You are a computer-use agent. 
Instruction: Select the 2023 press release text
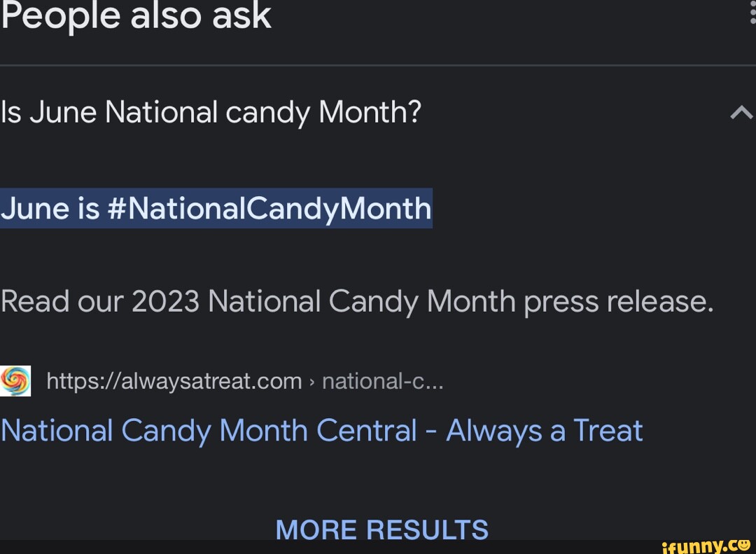coord(357,301)
